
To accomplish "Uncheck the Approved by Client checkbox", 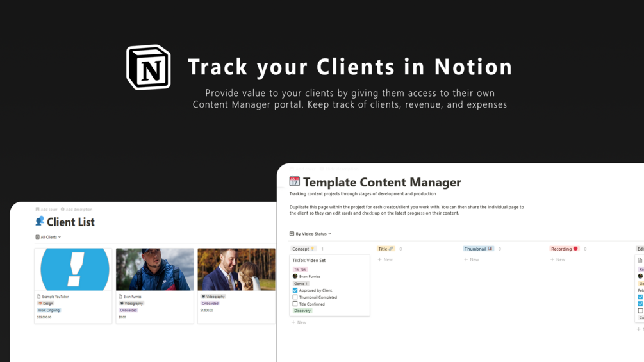I will [295, 290].
